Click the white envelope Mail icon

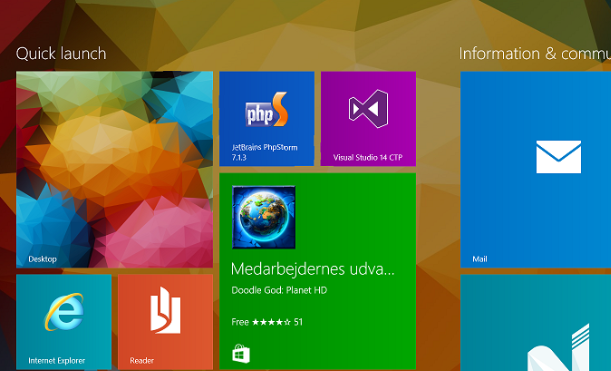[x=558, y=157]
